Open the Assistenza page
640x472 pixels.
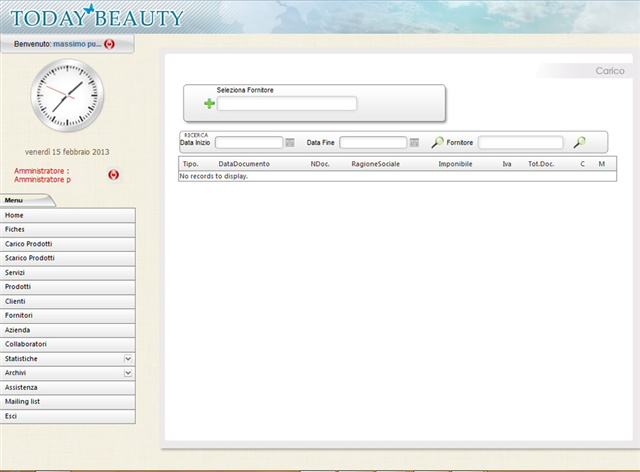(x=67, y=387)
